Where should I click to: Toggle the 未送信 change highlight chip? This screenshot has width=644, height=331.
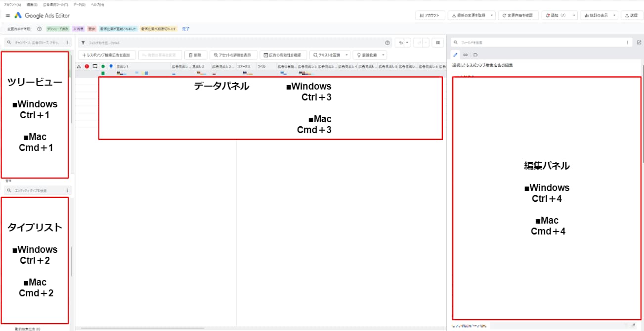(78, 29)
